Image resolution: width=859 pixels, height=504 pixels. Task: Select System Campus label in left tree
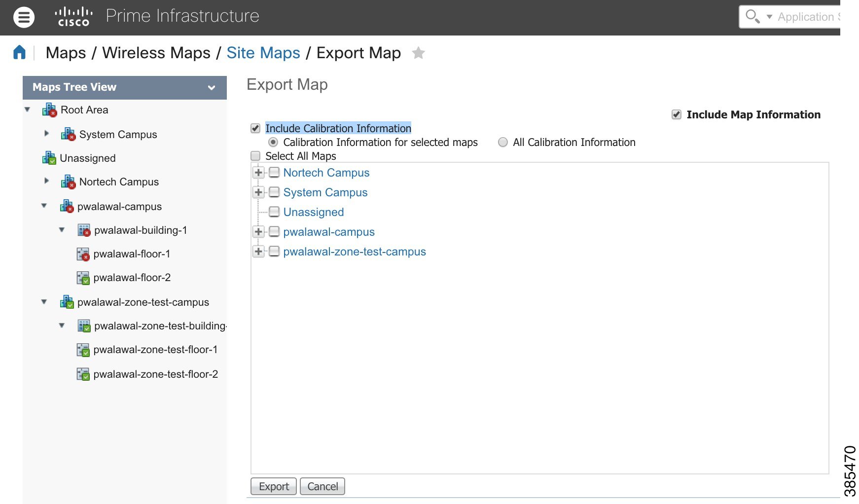[118, 135]
